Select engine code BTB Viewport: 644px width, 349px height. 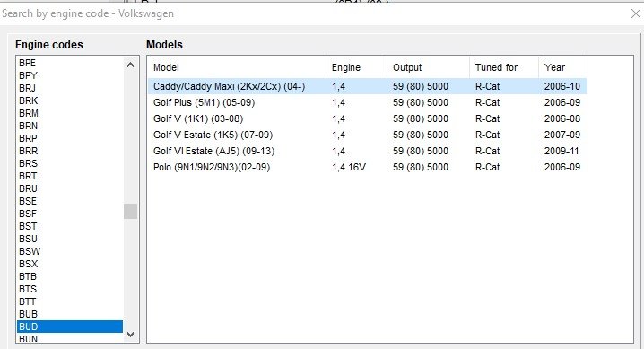(70, 276)
